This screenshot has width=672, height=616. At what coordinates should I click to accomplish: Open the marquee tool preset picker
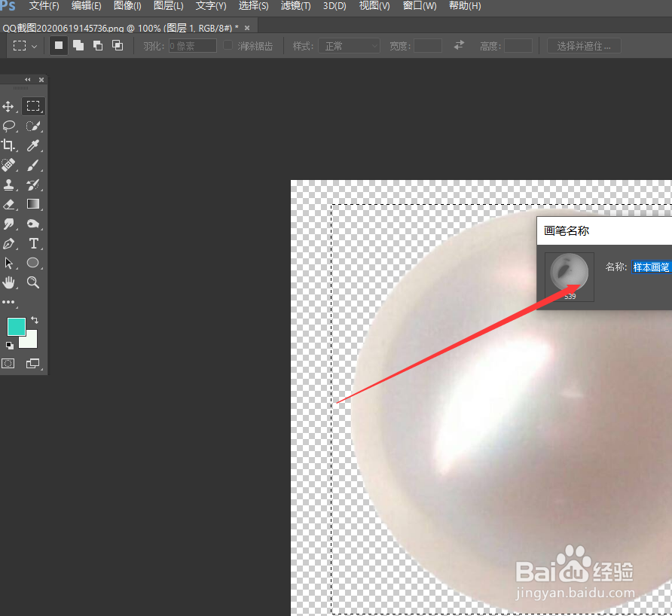click(26, 46)
